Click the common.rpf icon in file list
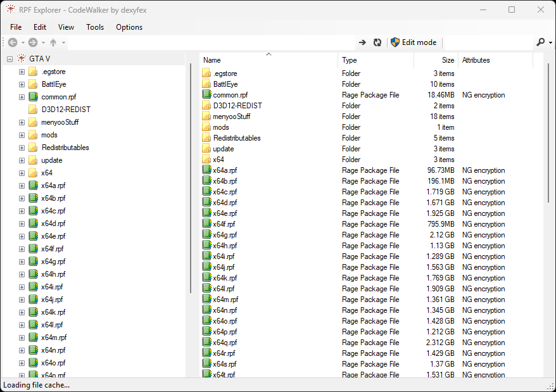556x392 pixels. click(x=206, y=94)
